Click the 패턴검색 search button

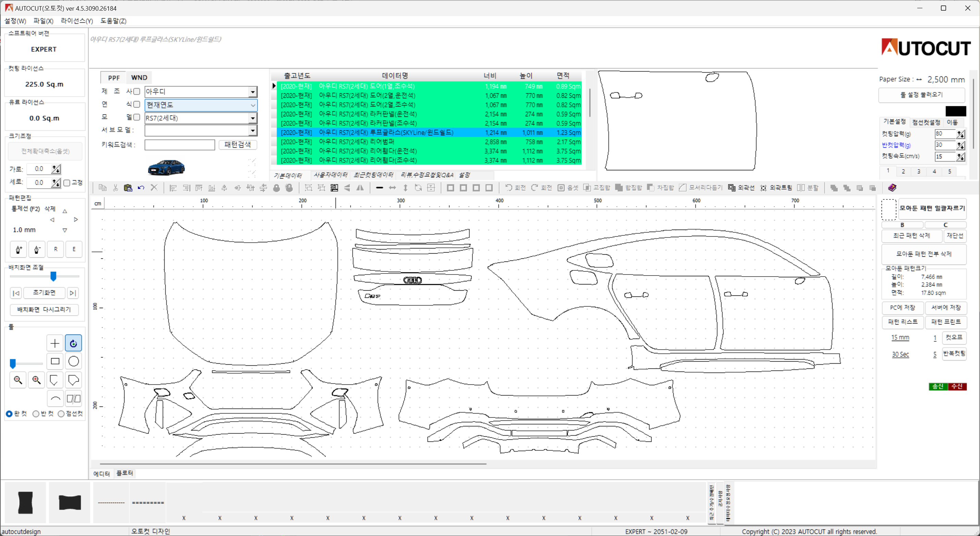tap(238, 145)
